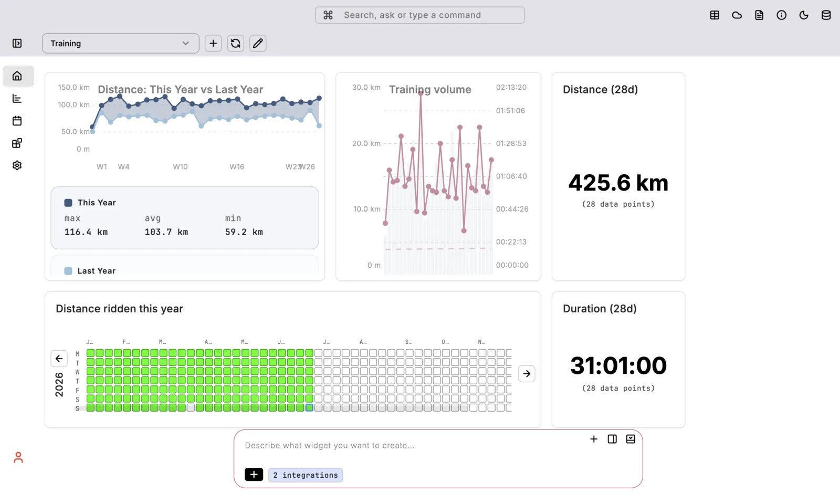
Task: Select the highlighted blue day cell in heatmap
Action: click(x=309, y=408)
